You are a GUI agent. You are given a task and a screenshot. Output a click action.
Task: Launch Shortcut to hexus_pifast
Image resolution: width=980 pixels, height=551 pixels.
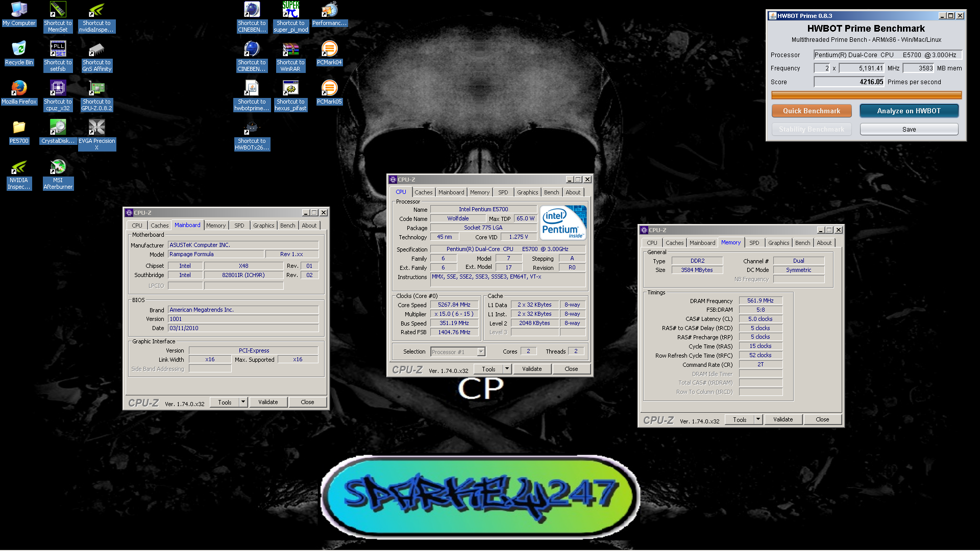(290, 95)
